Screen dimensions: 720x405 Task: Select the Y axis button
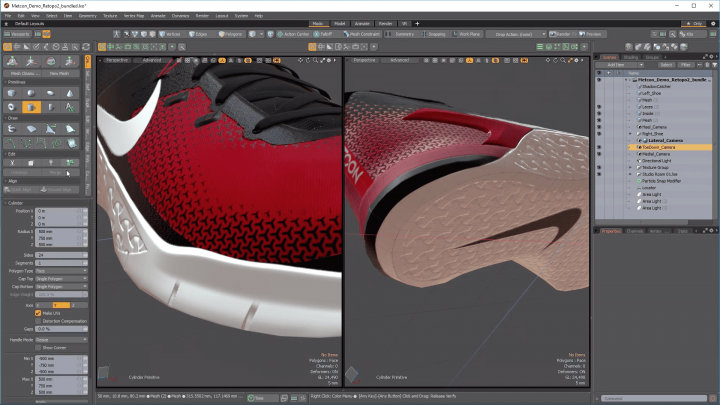[x=62, y=305]
